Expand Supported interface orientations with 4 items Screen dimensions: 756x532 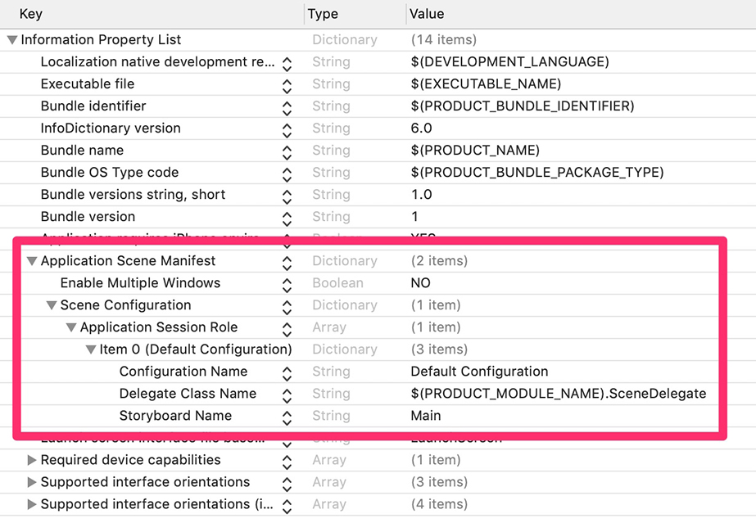coord(32,504)
